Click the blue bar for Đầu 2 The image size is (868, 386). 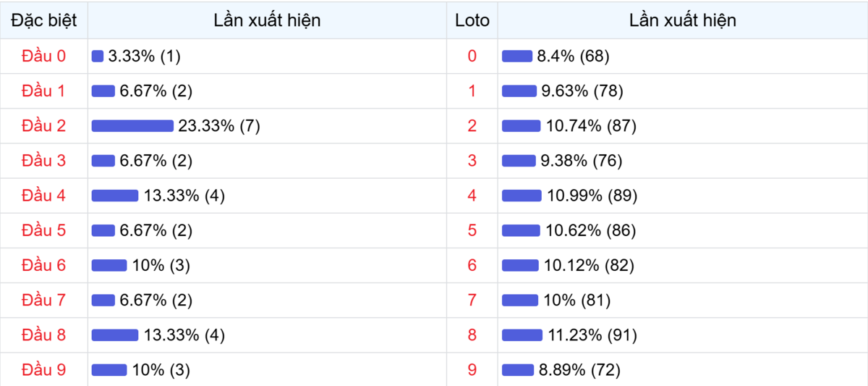(132, 126)
